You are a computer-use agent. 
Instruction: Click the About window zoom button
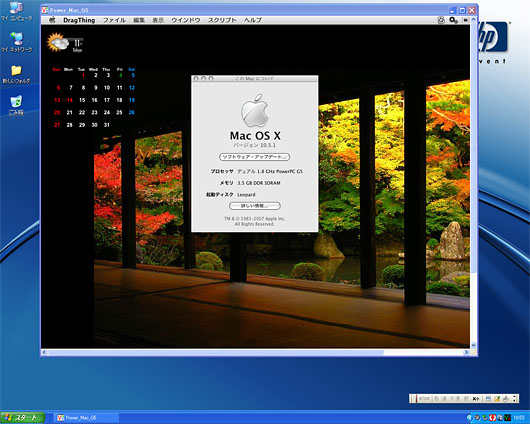click(x=211, y=78)
